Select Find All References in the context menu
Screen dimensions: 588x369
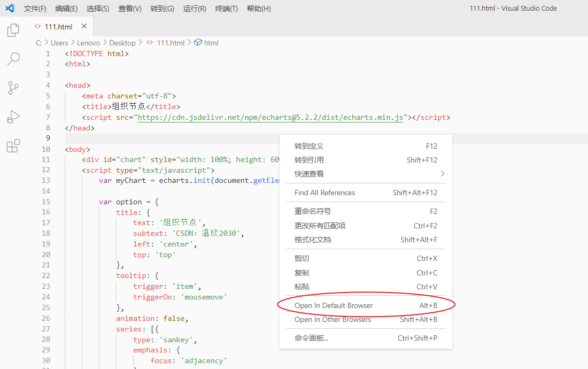[366, 193]
